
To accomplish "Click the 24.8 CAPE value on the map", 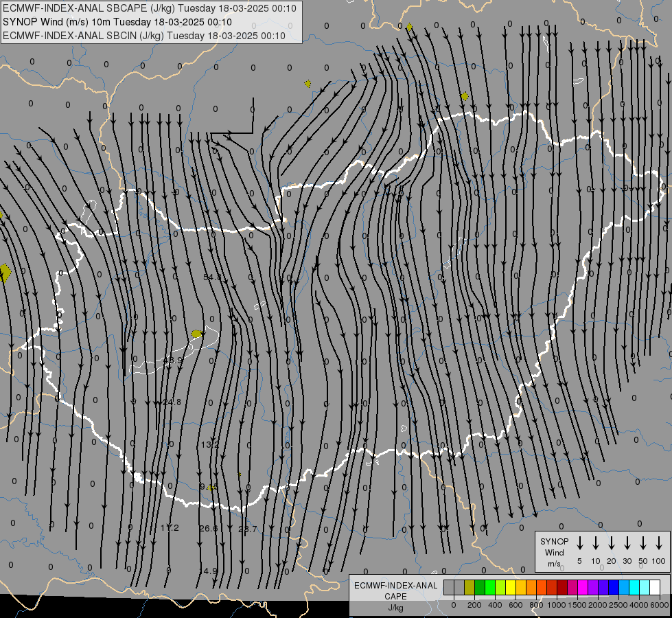I will tap(172, 402).
